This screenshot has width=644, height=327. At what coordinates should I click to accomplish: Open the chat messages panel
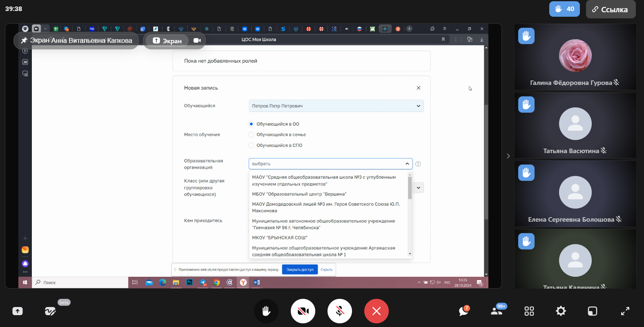(464, 311)
